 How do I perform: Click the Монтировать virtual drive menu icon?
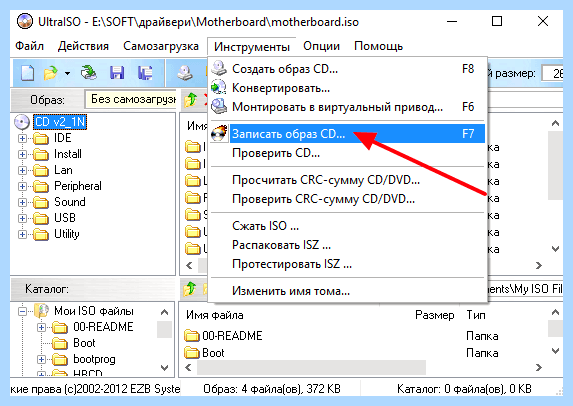point(219,106)
